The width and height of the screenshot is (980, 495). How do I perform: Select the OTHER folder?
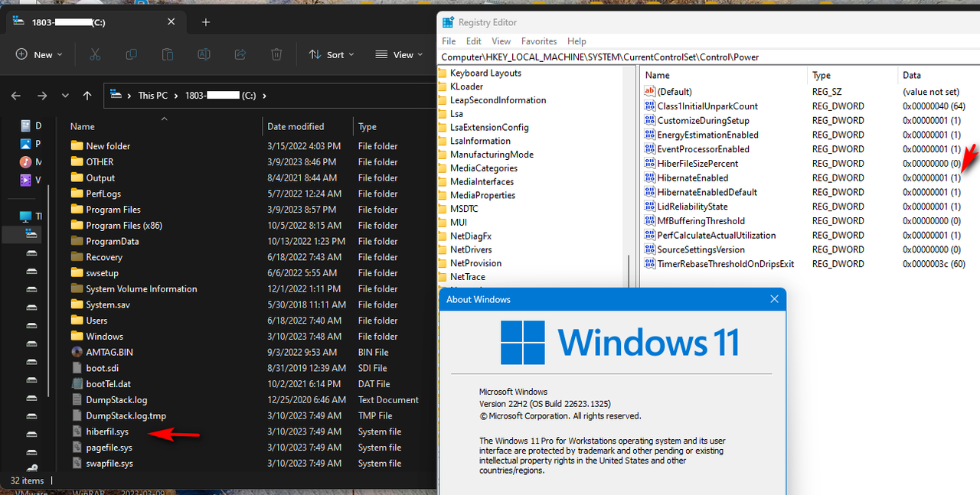(x=100, y=161)
